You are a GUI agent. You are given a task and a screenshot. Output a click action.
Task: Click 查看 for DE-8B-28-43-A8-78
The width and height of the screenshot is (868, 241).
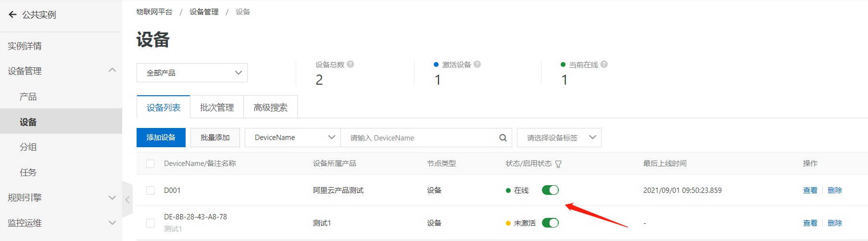(810, 223)
